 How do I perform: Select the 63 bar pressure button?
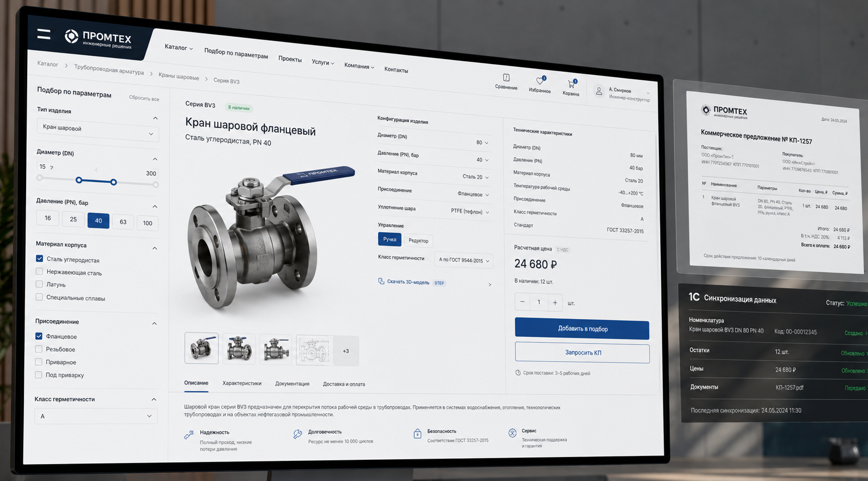tap(123, 222)
